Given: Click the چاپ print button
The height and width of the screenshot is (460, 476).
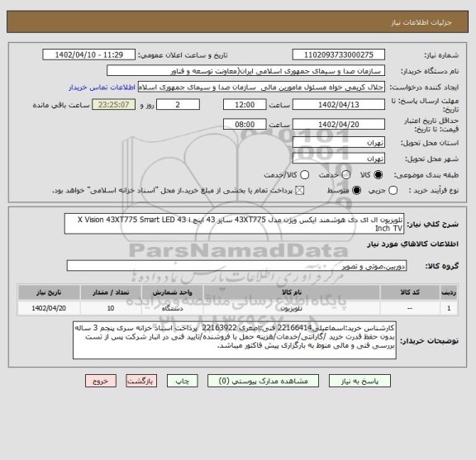Looking at the screenshot, I should 182,381.
